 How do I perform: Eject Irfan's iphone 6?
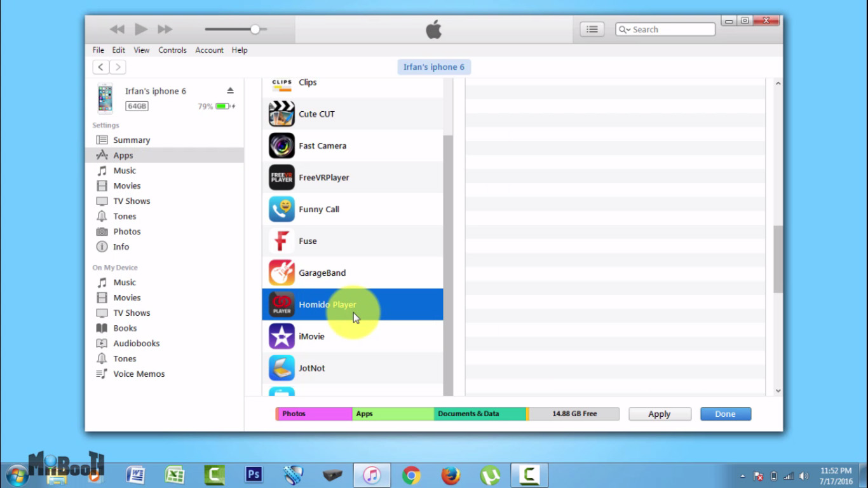pyautogui.click(x=230, y=91)
